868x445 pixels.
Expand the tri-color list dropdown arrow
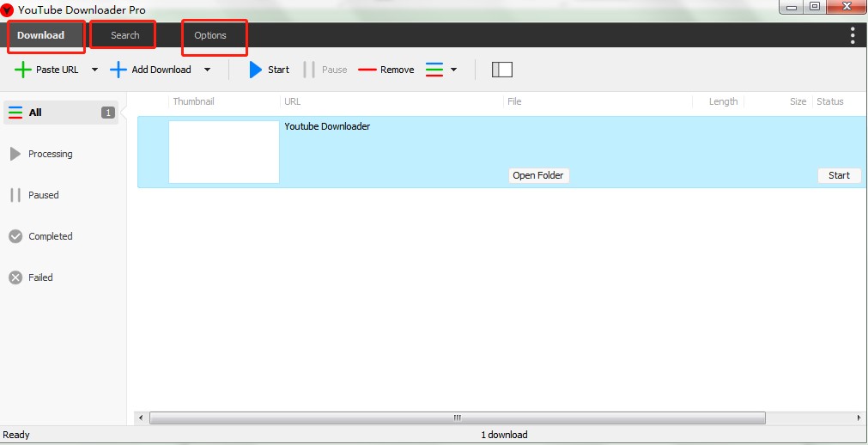coord(454,70)
